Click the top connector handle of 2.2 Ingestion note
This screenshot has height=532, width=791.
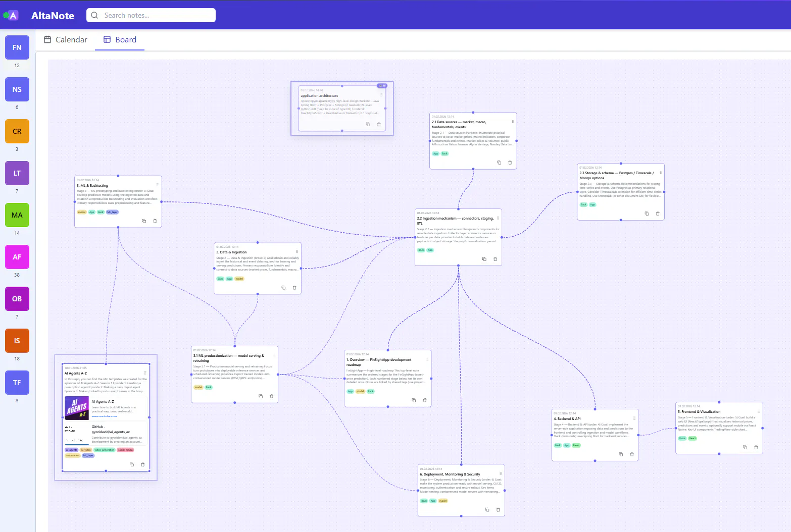tap(458, 209)
